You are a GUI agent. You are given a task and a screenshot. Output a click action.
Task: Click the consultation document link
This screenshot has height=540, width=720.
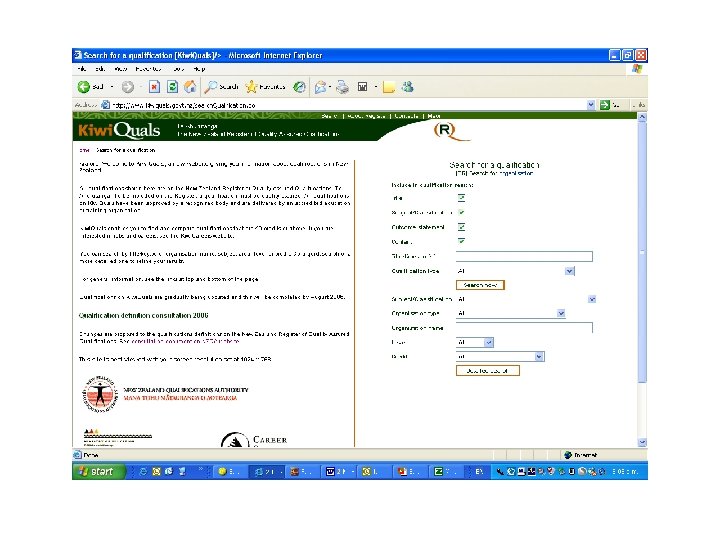[186, 341]
